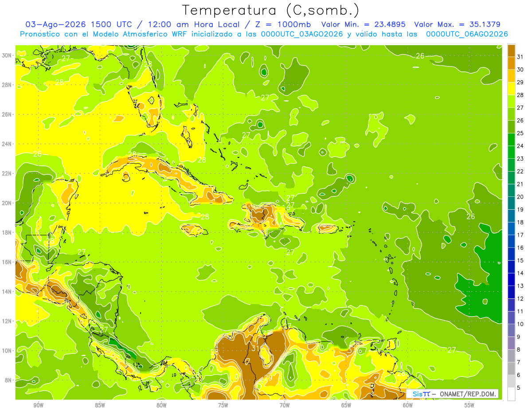Click the '60W' longitude axis label
Viewport: 532px width, 411px height.
[x=408, y=405]
